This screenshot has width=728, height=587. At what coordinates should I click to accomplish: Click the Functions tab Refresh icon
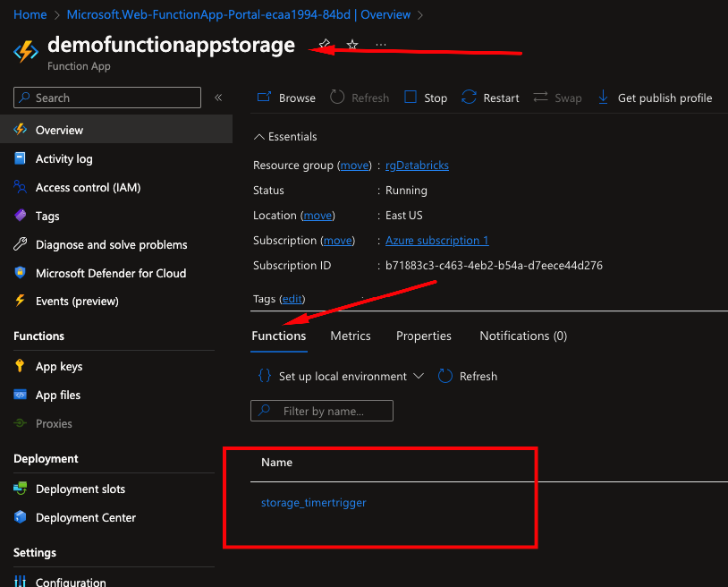point(444,376)
